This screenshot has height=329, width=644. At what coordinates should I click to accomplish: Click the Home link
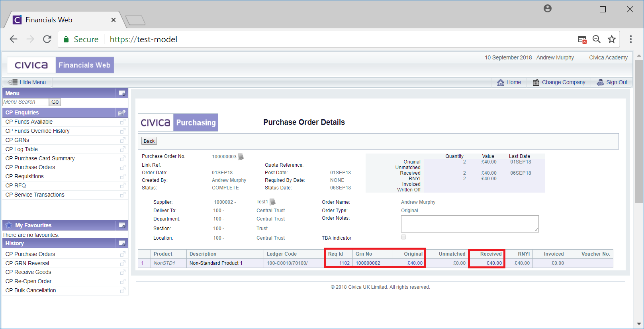514,82
